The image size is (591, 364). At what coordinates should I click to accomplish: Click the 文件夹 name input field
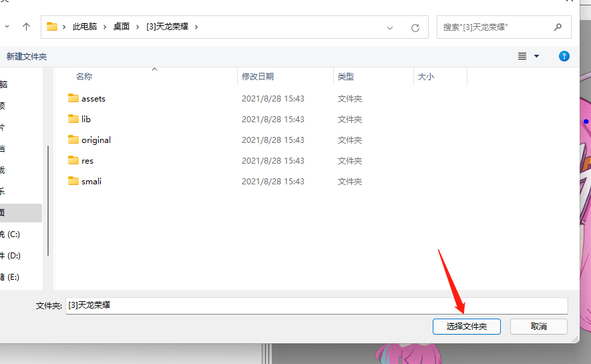[x=317, y=305]
